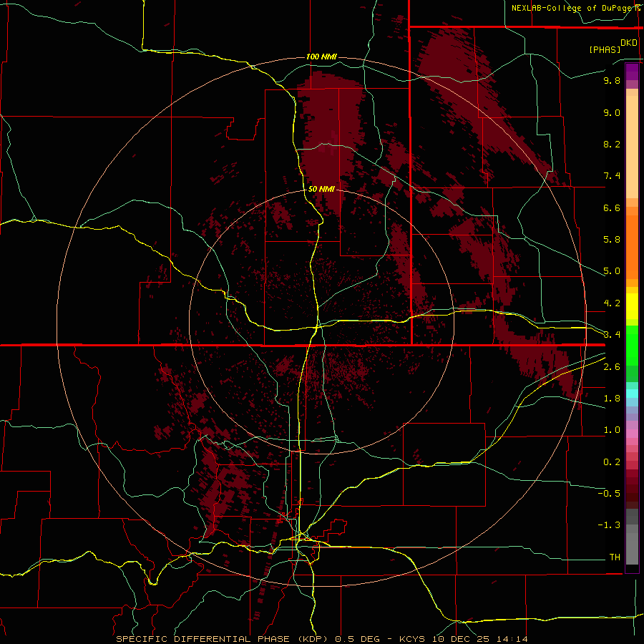Pick the orange segment of color bar
The height and width of the screenshot is (644, 644).
point(632,248)
